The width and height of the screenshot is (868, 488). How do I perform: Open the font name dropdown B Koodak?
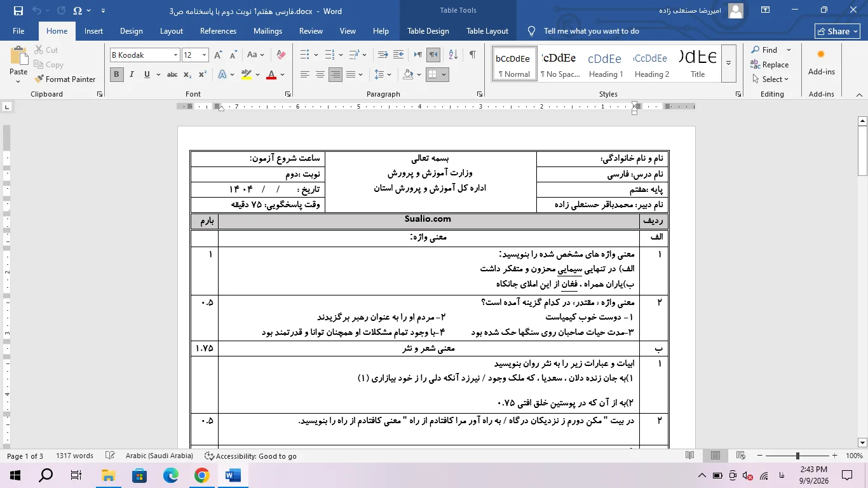[176, 55]
